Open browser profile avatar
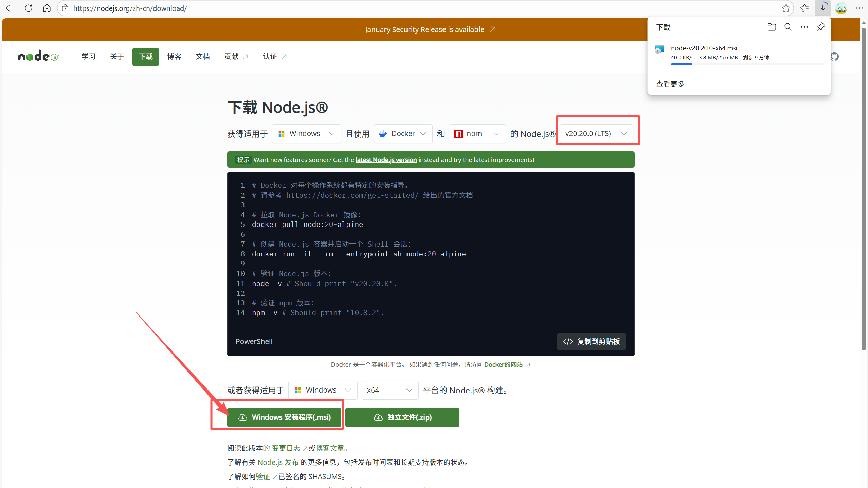 841,8
